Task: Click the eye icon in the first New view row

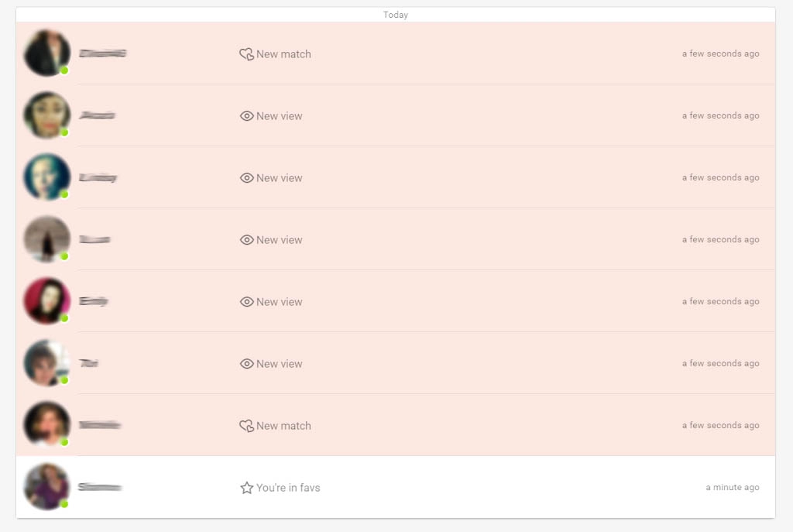Action: (246, 116)
